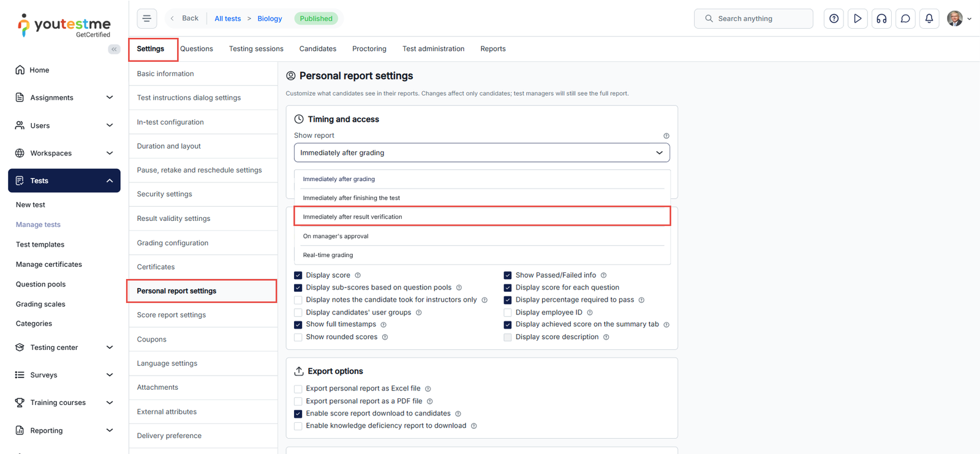Screen dimensions: 980x454
Task: Click the hamburger menu icon
Action: pos(147,18)
